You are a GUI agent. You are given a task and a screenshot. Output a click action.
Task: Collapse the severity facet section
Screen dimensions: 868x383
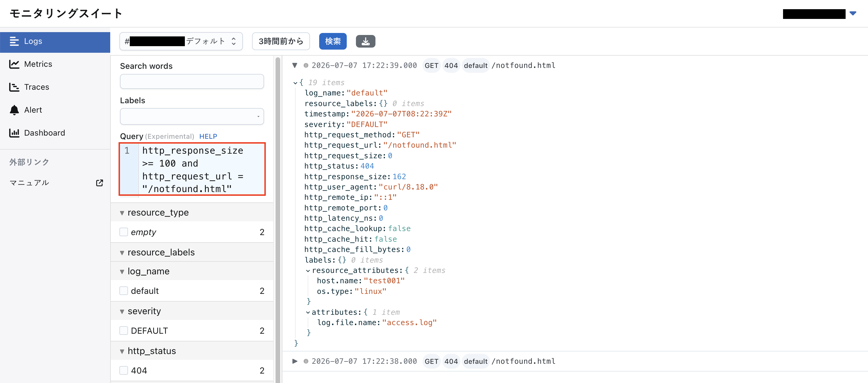pos(122,312)
